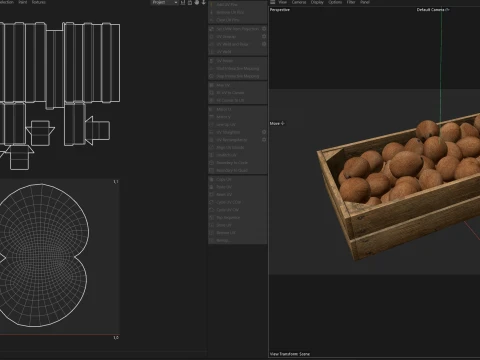Viewport: 480px width, 360px height.
Task: Run Set UVW from Projection
Action: tap(235, 29)
